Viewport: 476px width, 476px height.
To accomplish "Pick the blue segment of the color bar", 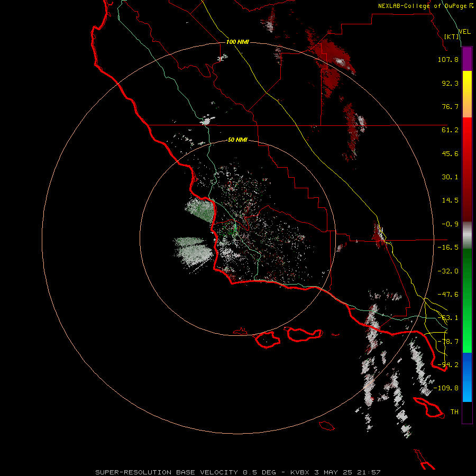I will 467,377.
